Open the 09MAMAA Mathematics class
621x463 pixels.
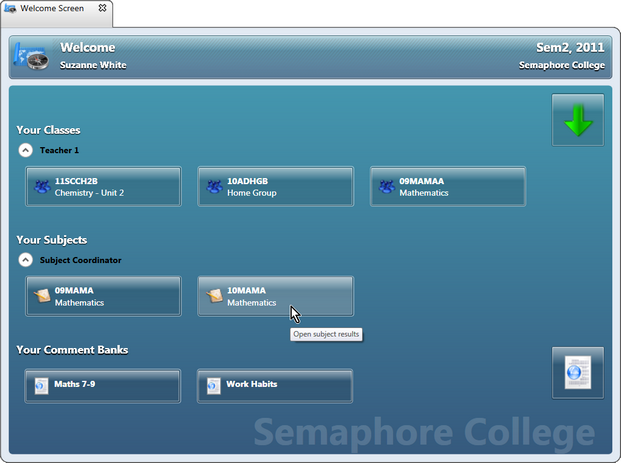(448, 187)
